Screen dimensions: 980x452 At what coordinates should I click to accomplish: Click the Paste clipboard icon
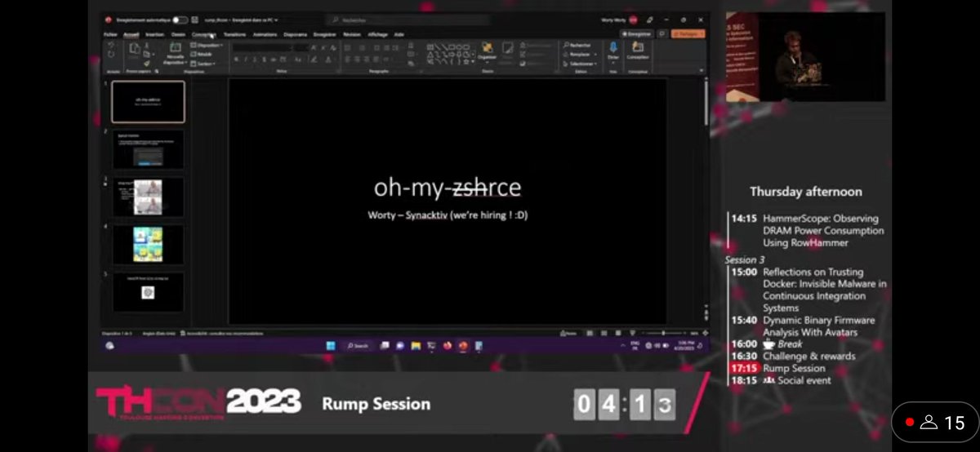134,49
